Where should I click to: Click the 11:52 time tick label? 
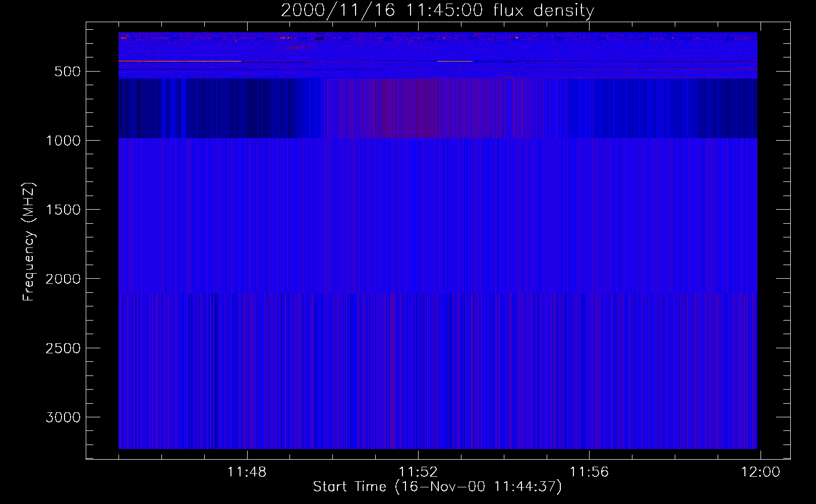[418, 472]
